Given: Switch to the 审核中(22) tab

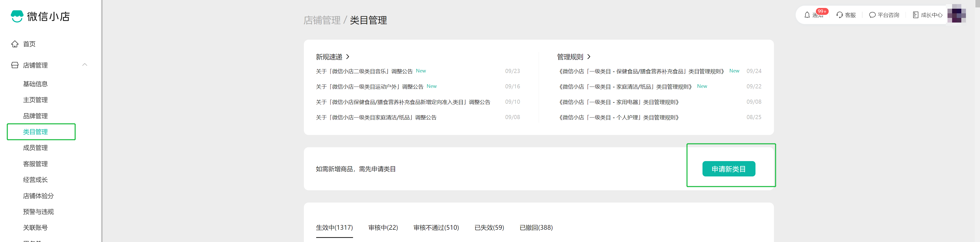Looking at the screenshot, I should tap(383, 228).
